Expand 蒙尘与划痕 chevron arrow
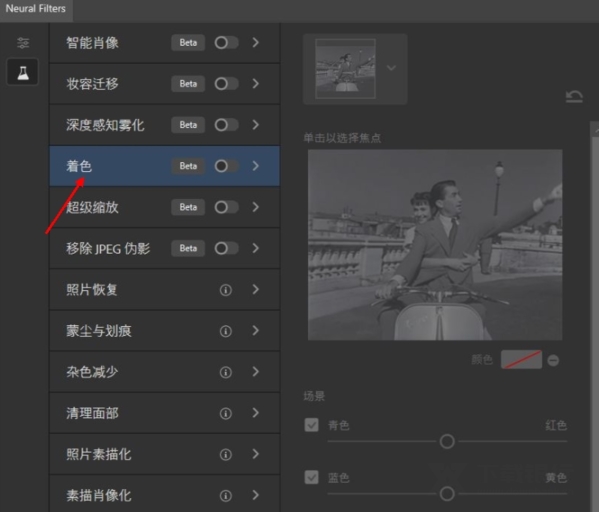The image size is (599, 512). (x=256, y=331)
